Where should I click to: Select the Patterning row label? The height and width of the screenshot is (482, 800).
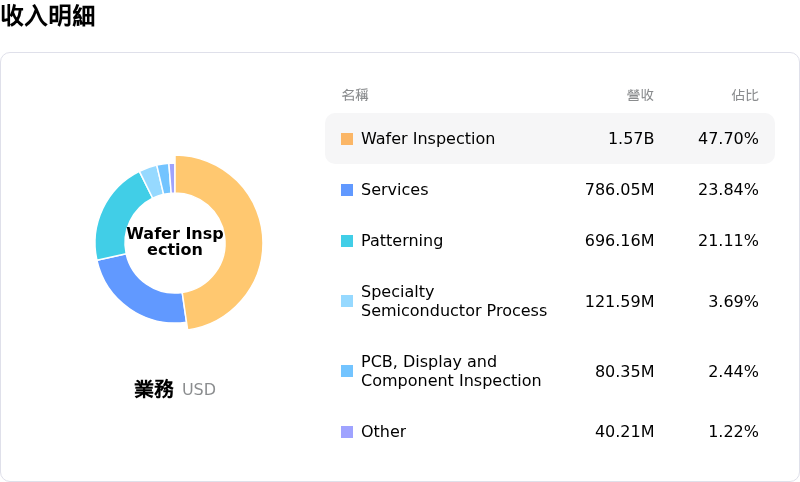tap(401, 241)
